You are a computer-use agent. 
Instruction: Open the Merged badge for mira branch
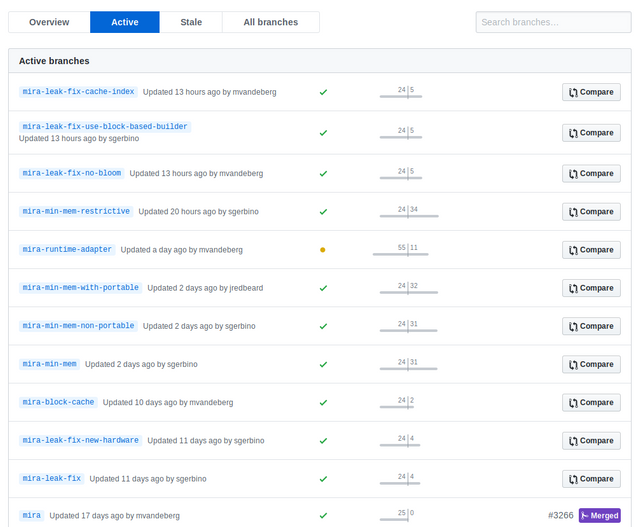point(600,516)
